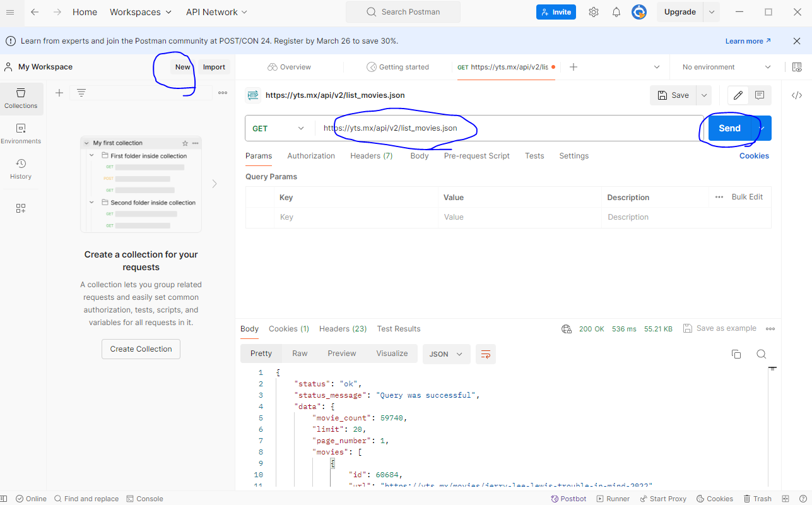Image resolution: width=812 pixels, height=505 pixels.
Task: Go back with the left arrow
Action: click(35, 12)
